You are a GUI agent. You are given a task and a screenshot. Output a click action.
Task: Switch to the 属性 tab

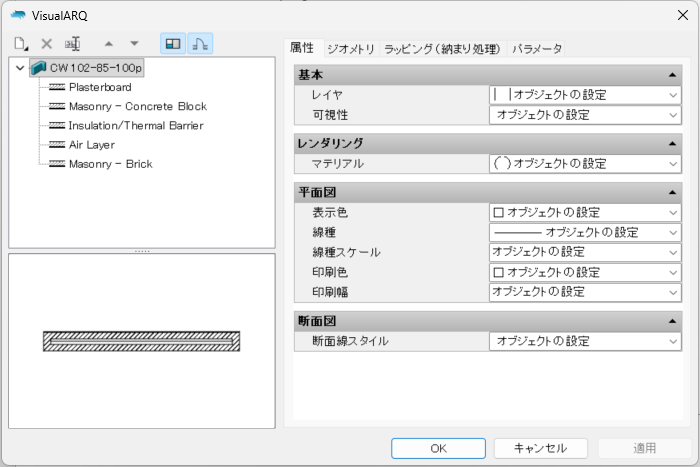click(302, 48)
